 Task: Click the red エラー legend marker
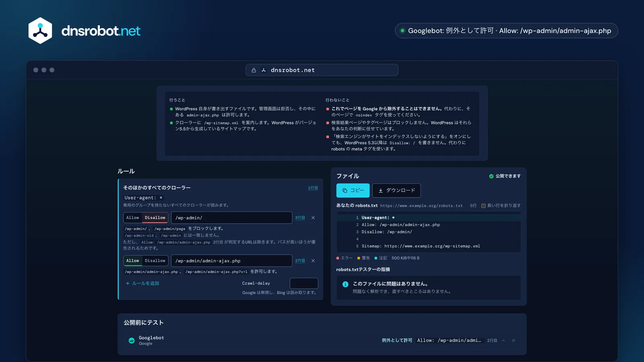[338, 258]
